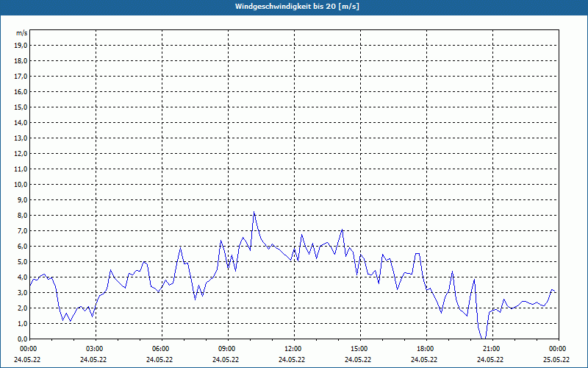Click the '9,0' y-axis label
588x368 pixels.
[22, 199]
